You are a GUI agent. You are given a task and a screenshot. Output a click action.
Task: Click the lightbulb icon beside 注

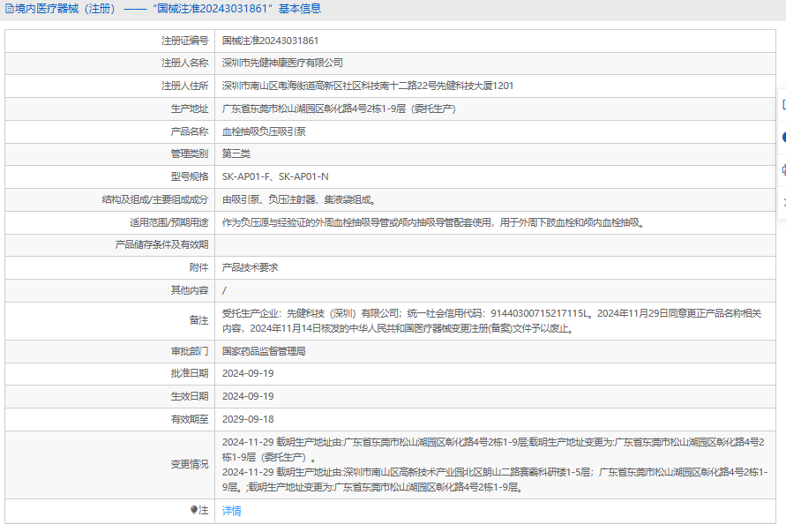point(194,510)
